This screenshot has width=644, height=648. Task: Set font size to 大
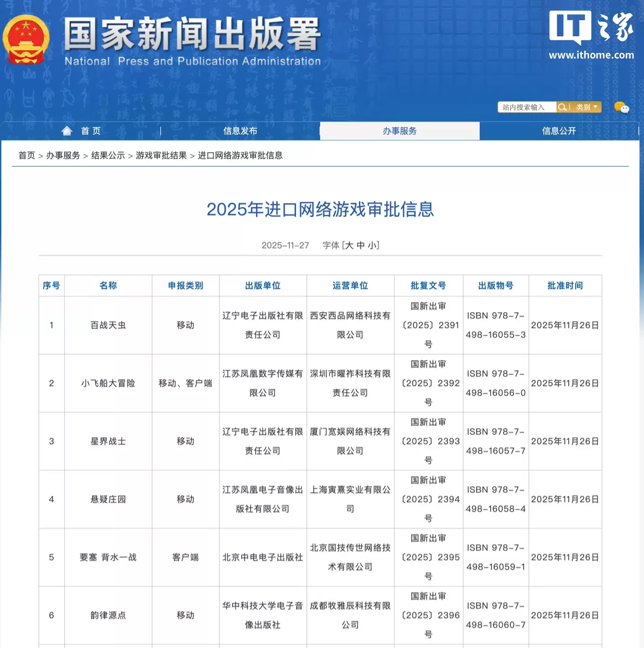(x=349, y=245)
